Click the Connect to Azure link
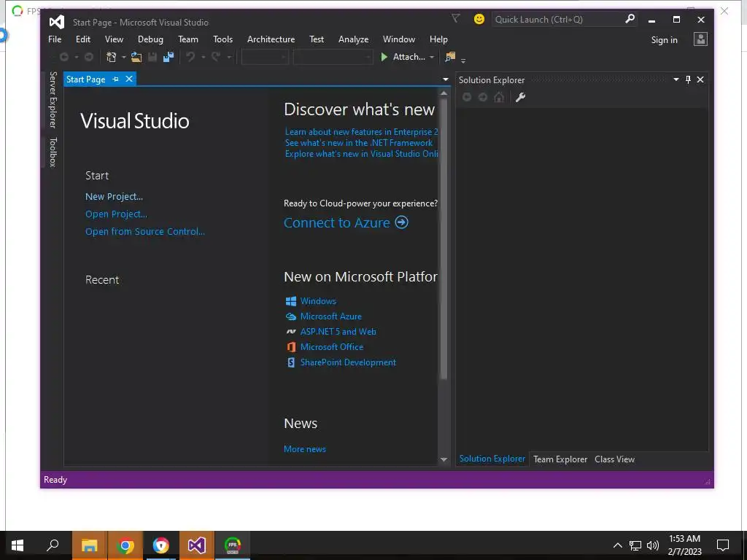Image resolution: width=747 pixels, height=560 pixels. tap(337, 223)
